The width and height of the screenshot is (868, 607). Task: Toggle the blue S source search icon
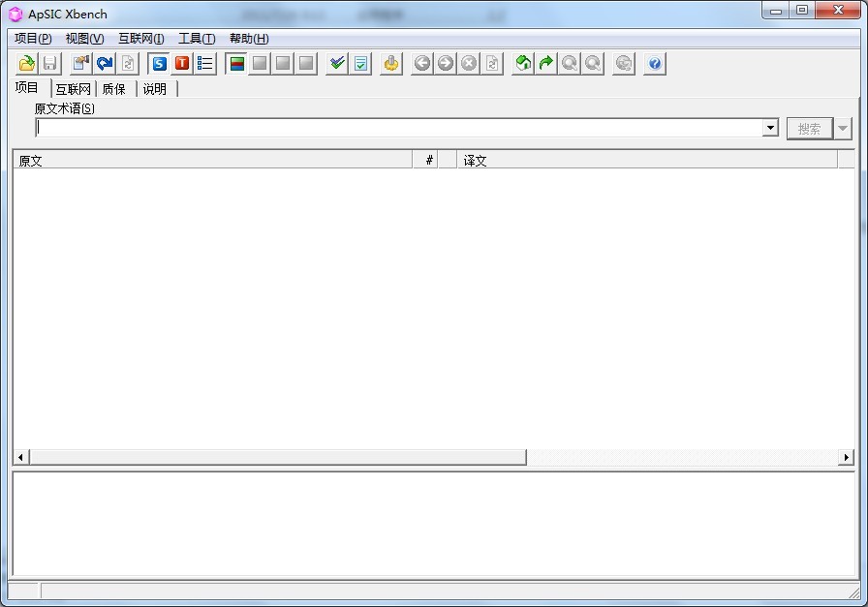click(159, 64)
